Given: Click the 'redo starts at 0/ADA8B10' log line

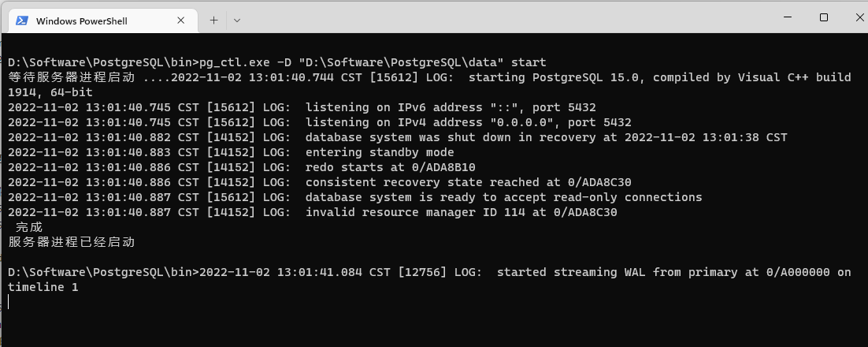Looking at the screenshot, I should tap(241, 167).
